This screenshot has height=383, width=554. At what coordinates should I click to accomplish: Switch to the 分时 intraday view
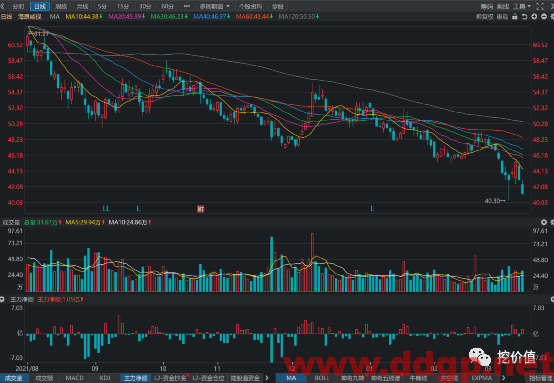[x=18, y=6]
